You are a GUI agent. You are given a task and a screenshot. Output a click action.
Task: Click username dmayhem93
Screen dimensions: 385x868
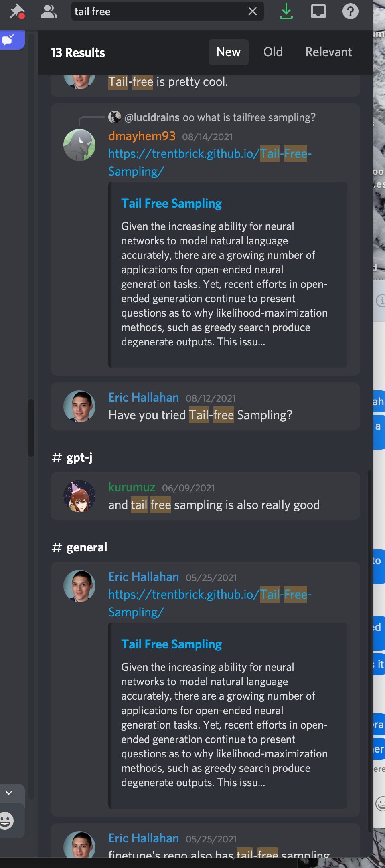click(x=142, y=136)
